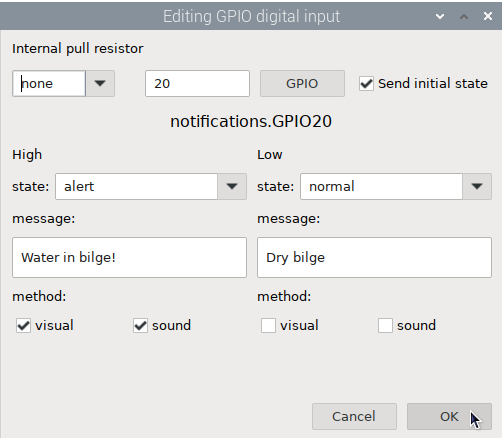
Task: Click the GPIO pin selection button
Action: [302, 83]
